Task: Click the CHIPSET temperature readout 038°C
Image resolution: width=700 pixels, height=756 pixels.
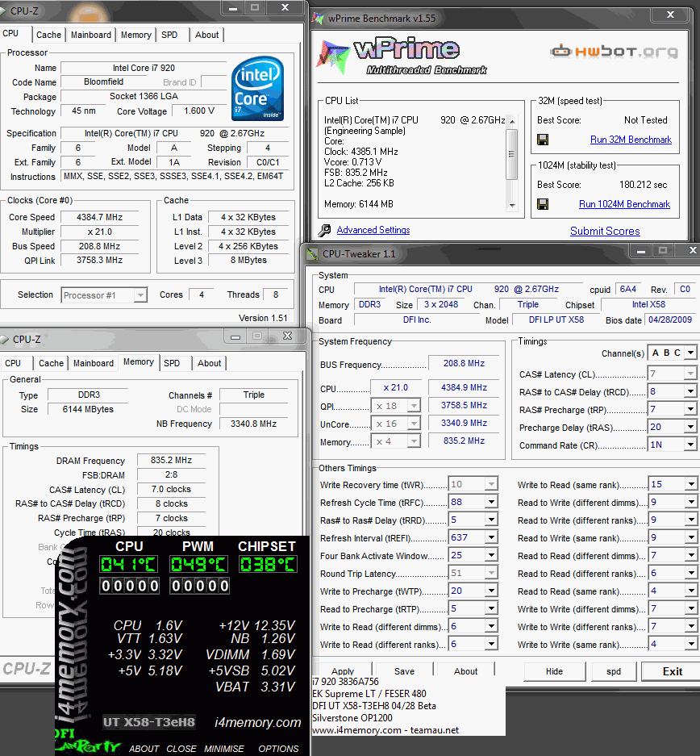Action: (x=268, y=564)
